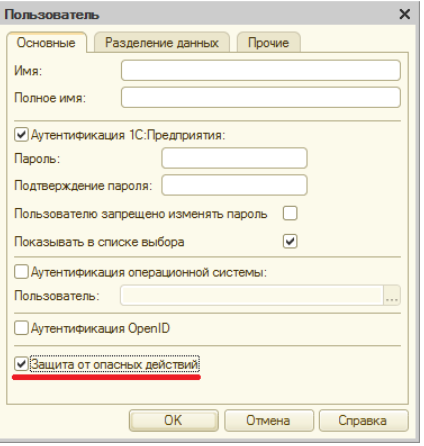Check Пользователю запрещено изменять пароль box

pos(290,213)
